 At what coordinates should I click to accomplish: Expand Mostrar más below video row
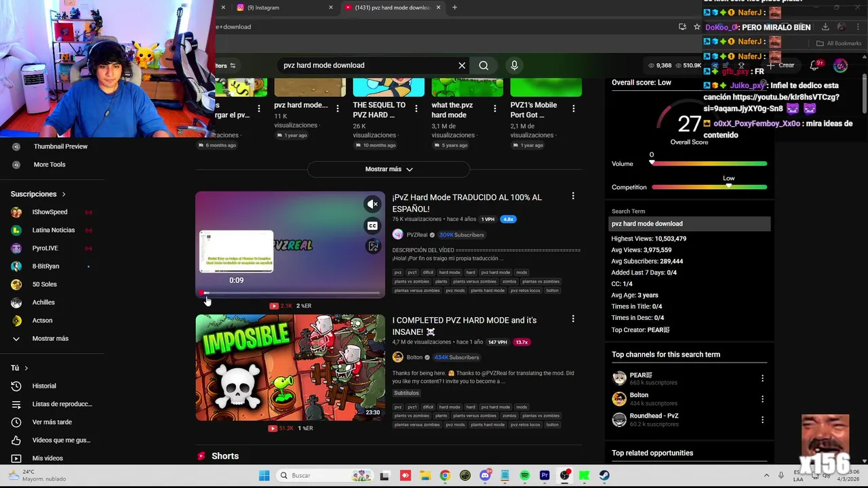(389, 169)
